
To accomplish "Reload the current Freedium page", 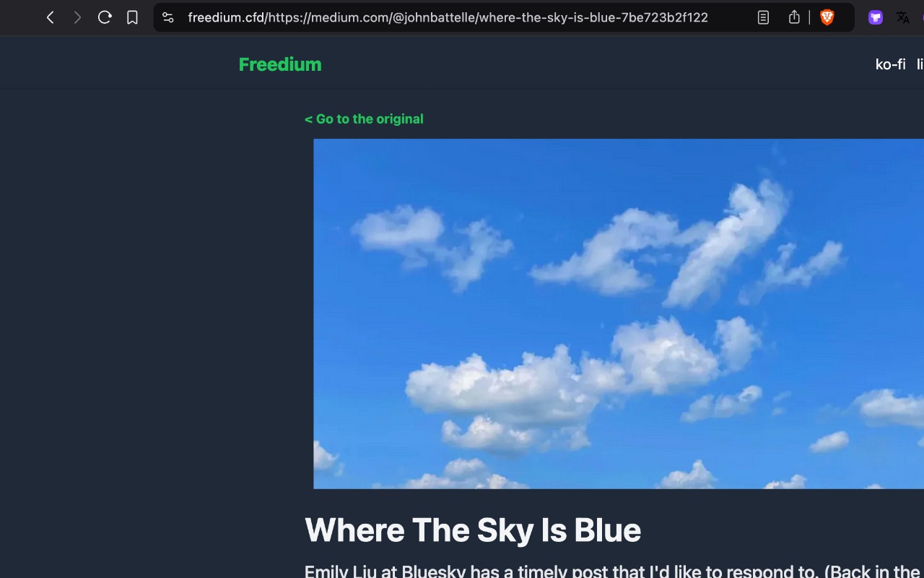I will 105,17.
